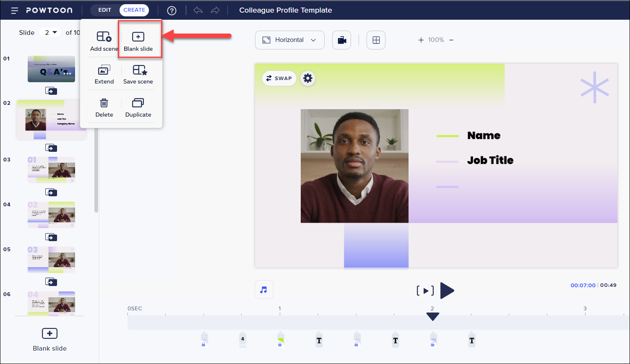
Task: Open the hamburger main menu
Action: (15, 10)
